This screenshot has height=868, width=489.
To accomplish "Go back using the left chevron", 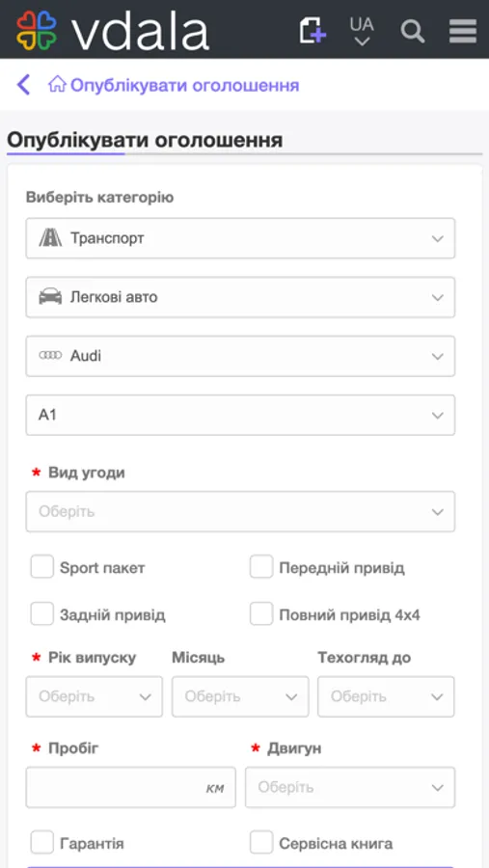I will tap(23, 85).
